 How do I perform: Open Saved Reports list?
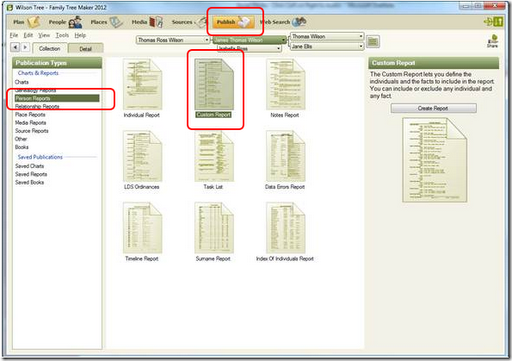click(31, 174)
